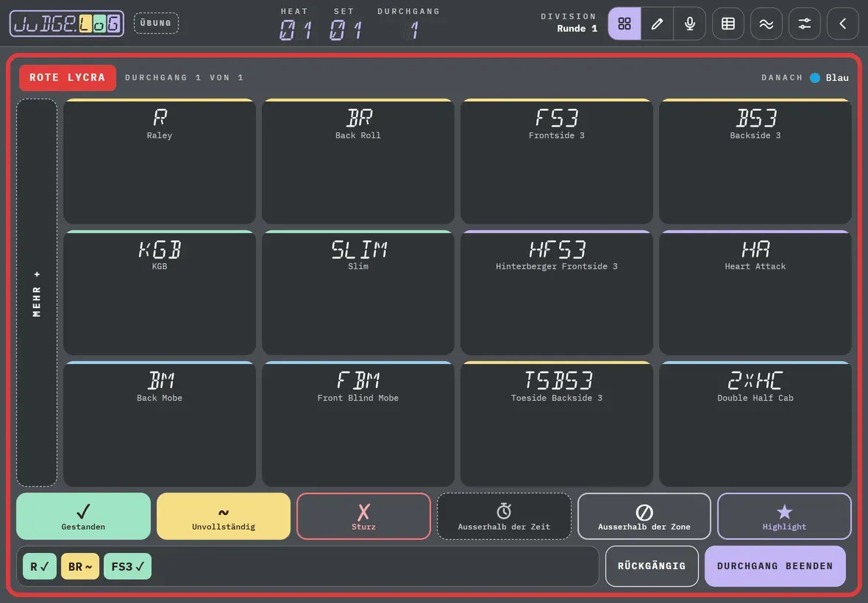Image resolution: width=868 pixels, height=603 pixels.
Task: Finish run with DURCHGANG BEENDEN
Action: [775, 566]
